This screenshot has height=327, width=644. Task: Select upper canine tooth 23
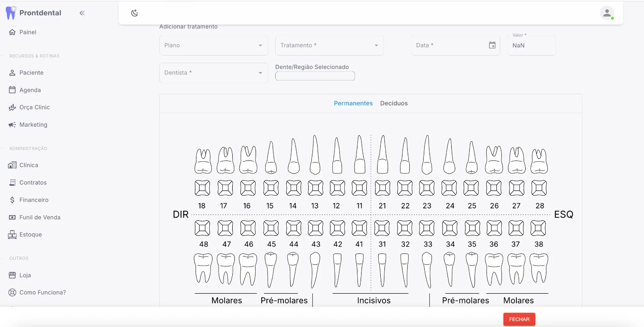427,154
